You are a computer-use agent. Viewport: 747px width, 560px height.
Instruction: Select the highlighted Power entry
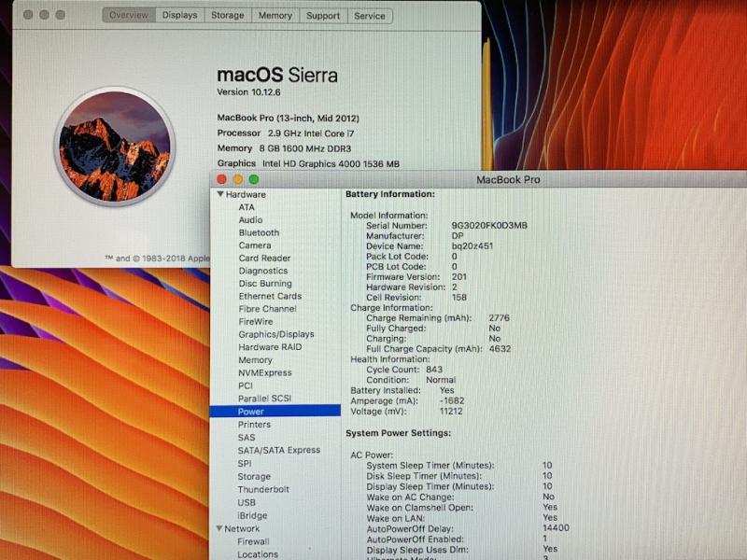[x=250, y=412]
